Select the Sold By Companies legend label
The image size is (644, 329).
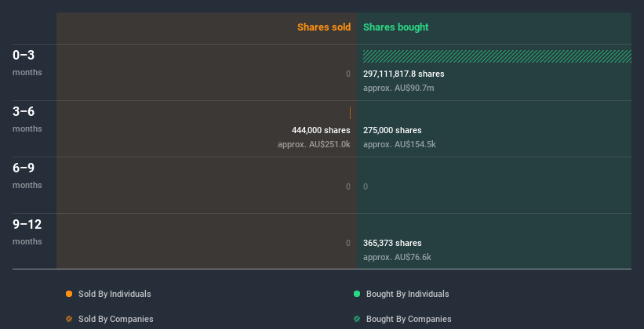coord(116,319)
